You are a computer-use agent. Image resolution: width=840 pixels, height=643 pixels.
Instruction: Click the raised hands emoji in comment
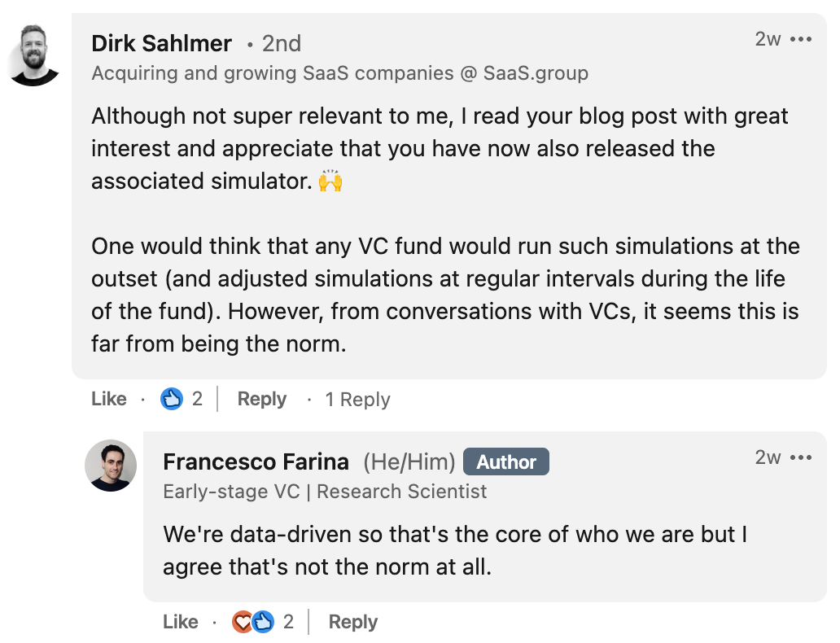pyautogui.click(x=330, y=181)
